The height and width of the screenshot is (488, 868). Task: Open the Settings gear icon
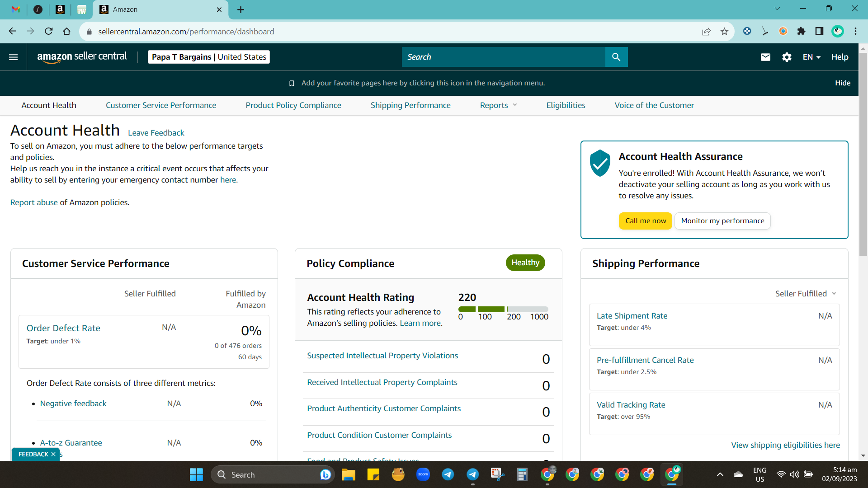coord(787,57)
